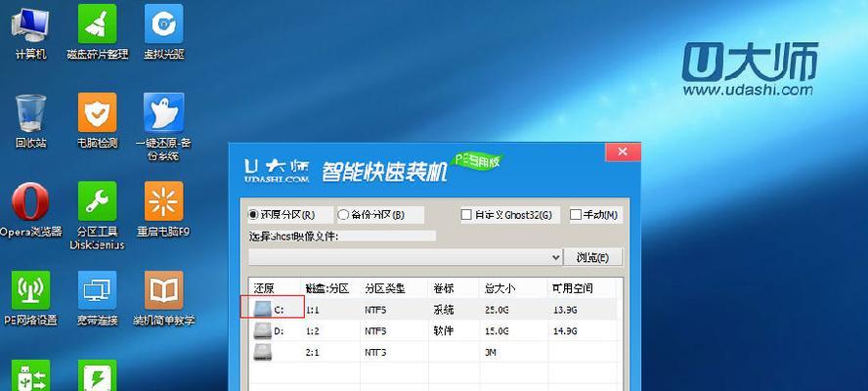Open 分区工具 DiskGenius wrench icon
The image size is (868, 391).
click(x=97, y=201)
